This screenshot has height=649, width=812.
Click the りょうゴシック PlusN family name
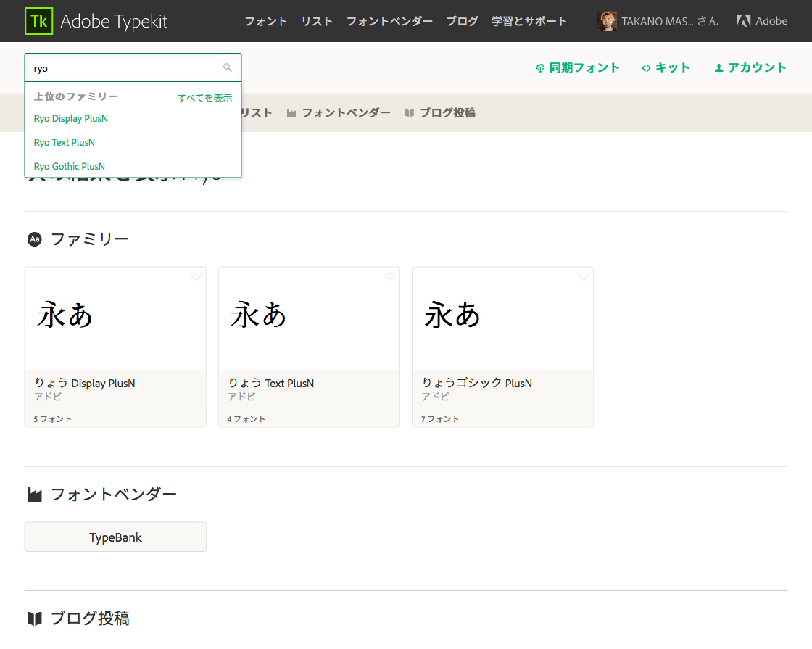(x=476, y=384)
